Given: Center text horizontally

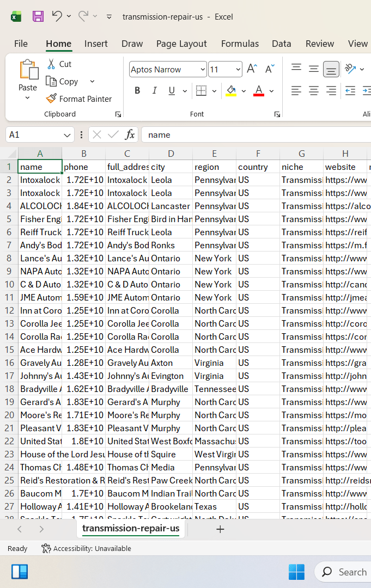Looking at the screenshot, I should 314,90.
